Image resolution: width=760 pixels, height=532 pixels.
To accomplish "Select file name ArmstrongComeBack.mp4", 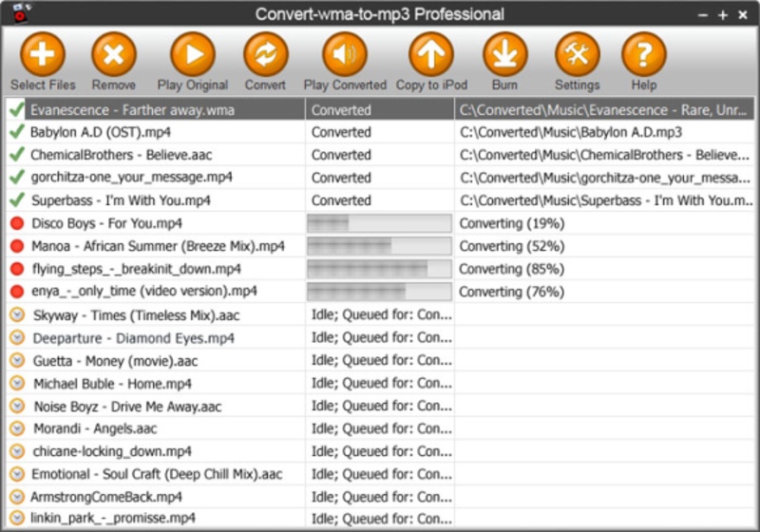I will [x=106, y=497].
